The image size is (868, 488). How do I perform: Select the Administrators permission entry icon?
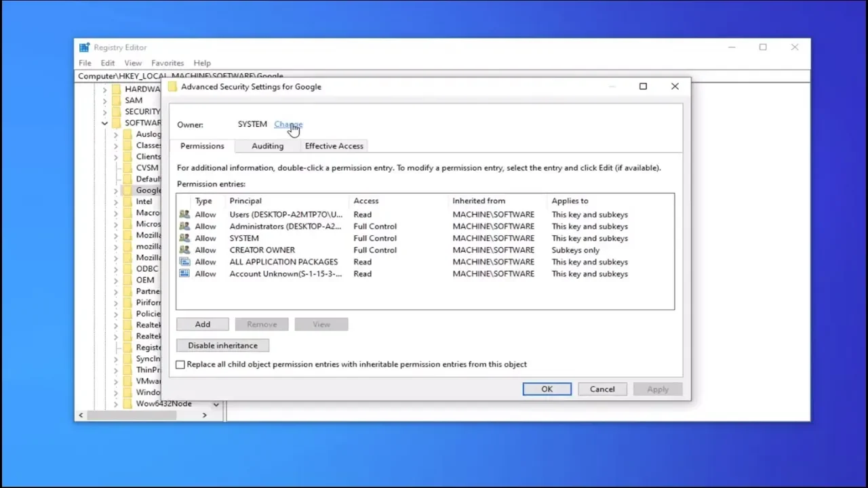click(184, 226)
